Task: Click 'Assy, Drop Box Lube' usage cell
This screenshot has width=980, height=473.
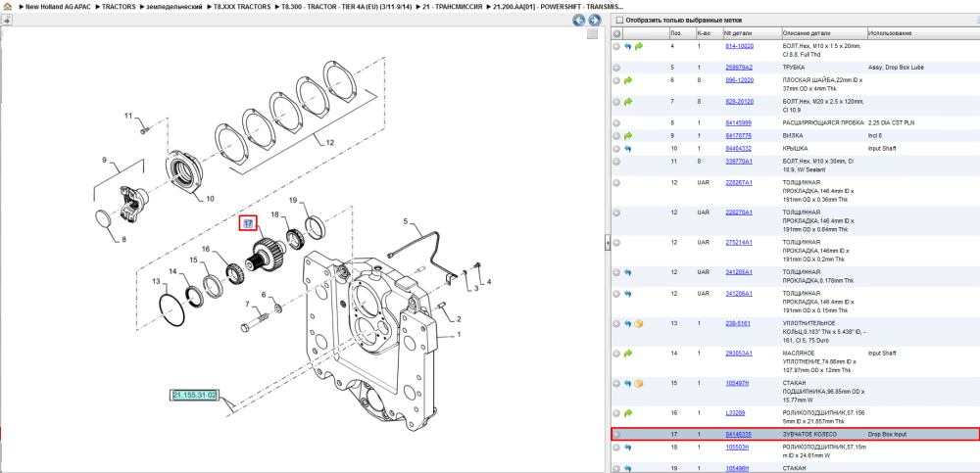Action: 896,68
